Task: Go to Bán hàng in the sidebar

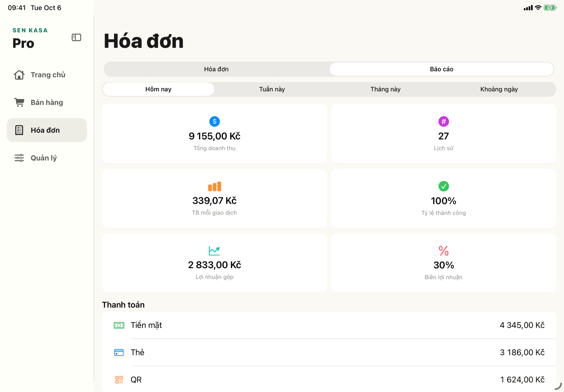Action: 47,102
